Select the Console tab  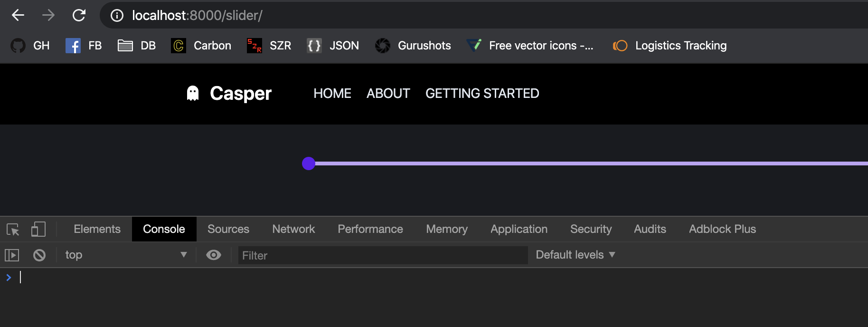[164, 229]
